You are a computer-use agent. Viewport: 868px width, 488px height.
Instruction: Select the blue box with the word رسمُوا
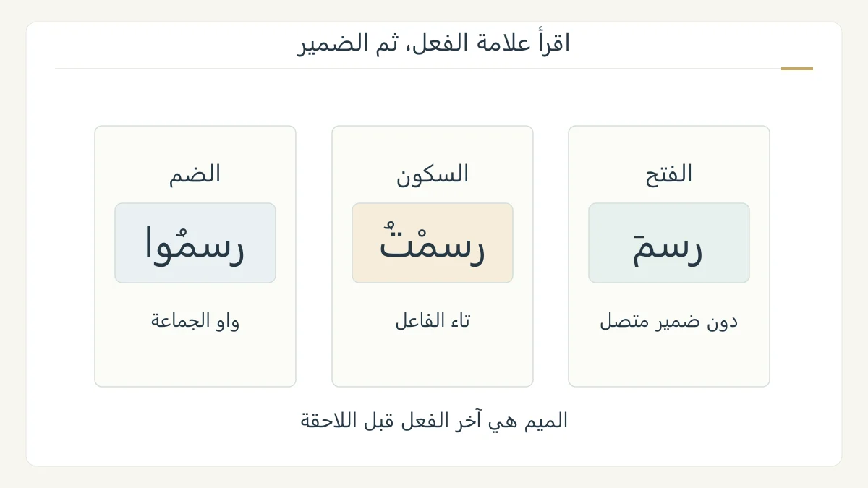click(x=195, y=243)
